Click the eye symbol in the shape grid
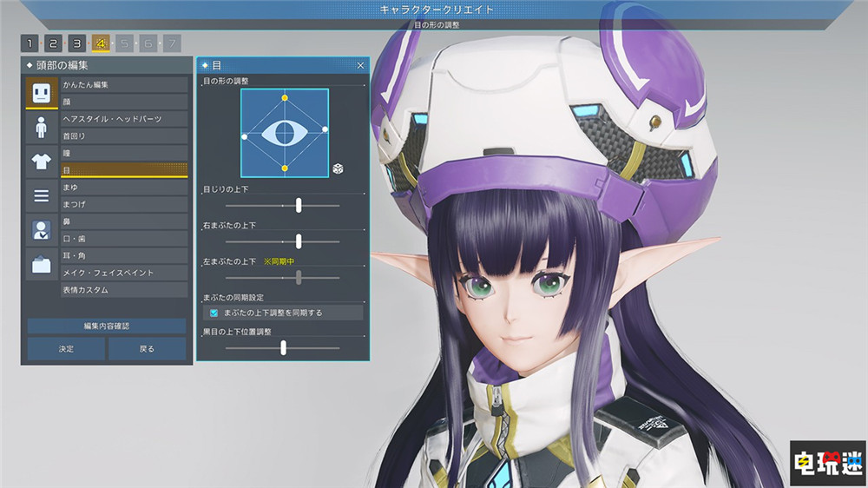868x488 pixels. coord(285,134)
